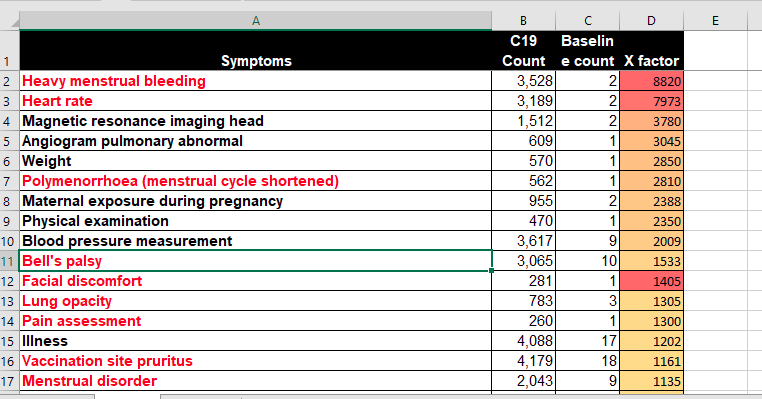Select the Weight cell
The width and height of the screenshot is (762, 399).
coord(256,161)
